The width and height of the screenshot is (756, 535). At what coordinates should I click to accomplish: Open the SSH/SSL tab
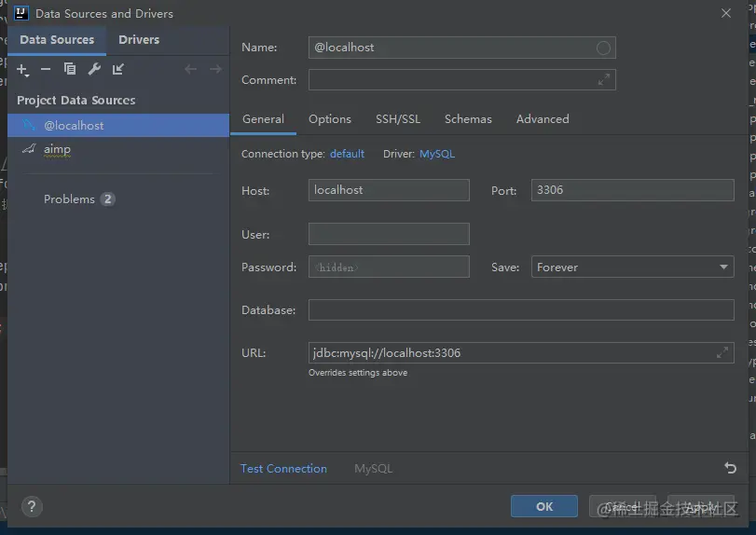(x=398, y=119)
